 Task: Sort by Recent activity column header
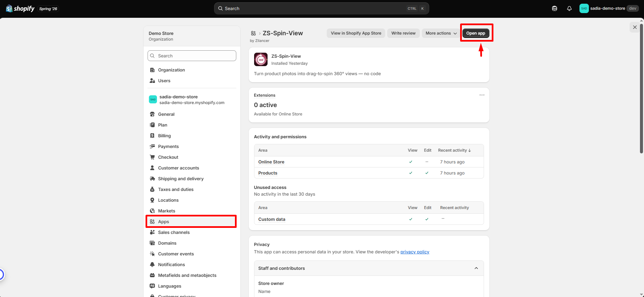454,150
